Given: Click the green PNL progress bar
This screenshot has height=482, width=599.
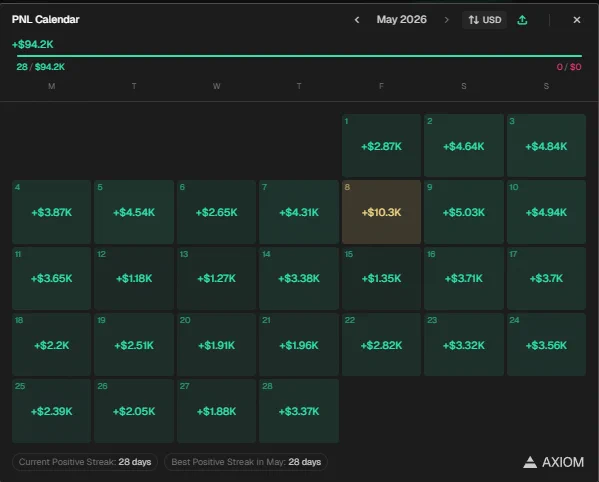Looking at the screenshot, I should pyautogui.click(x=299, y=56).
